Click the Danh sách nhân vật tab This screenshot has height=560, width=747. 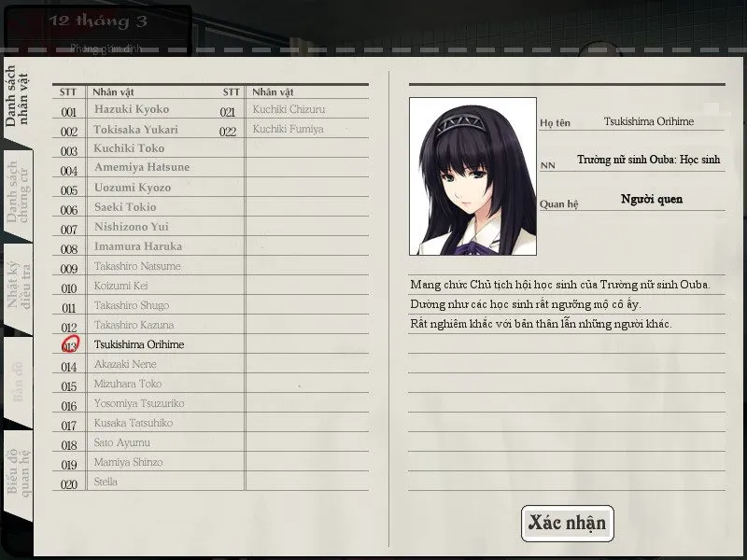click(19, 96)
